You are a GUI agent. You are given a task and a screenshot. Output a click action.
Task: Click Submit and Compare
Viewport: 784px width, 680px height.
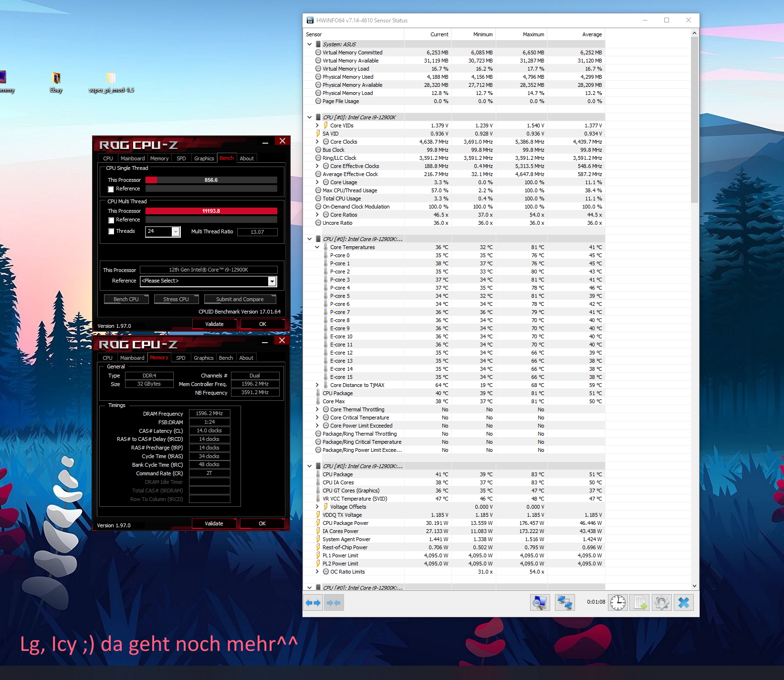[240, 299]
